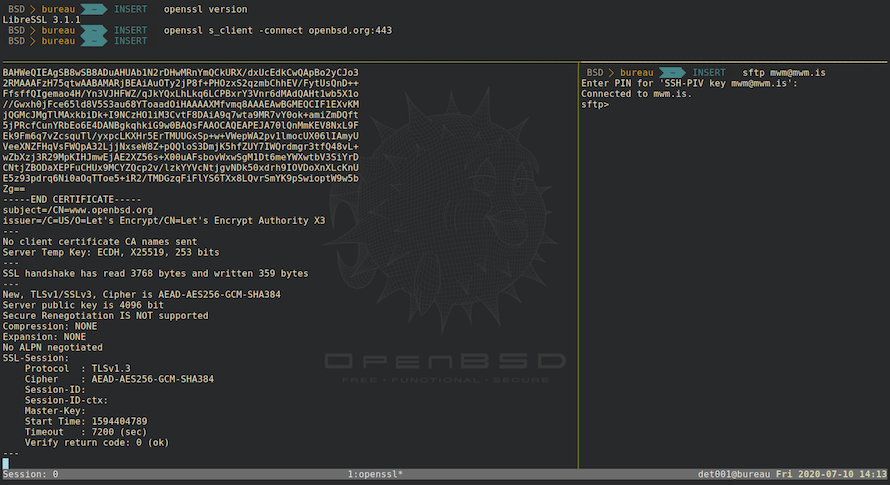Click the BSD prompt segment in the sftp pane
The image size is (890, 485).
point(595,73)
